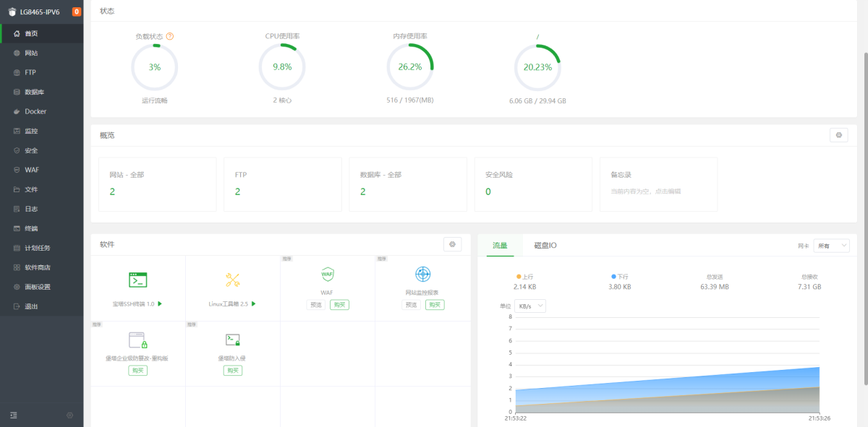Select the 流量 tab

tap(500, 246)
